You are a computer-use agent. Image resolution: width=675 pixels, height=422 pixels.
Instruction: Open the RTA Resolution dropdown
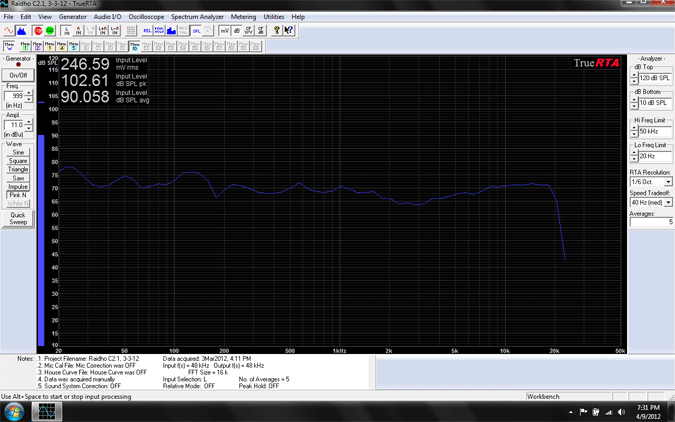pos(667,182)
